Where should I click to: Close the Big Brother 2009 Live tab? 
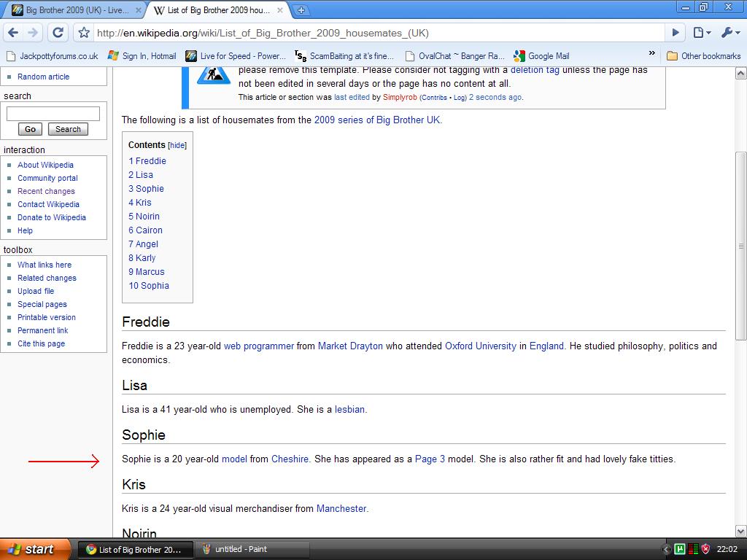(138, 10)
